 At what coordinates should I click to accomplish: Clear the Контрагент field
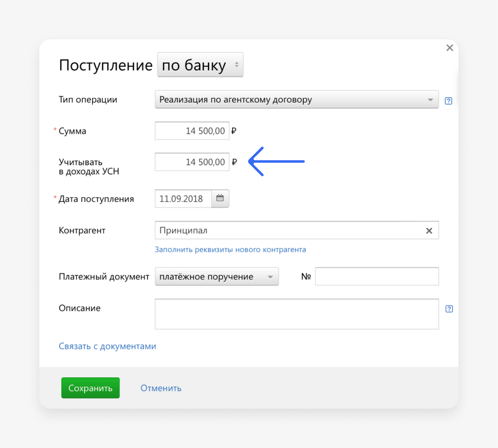(429, 231)
